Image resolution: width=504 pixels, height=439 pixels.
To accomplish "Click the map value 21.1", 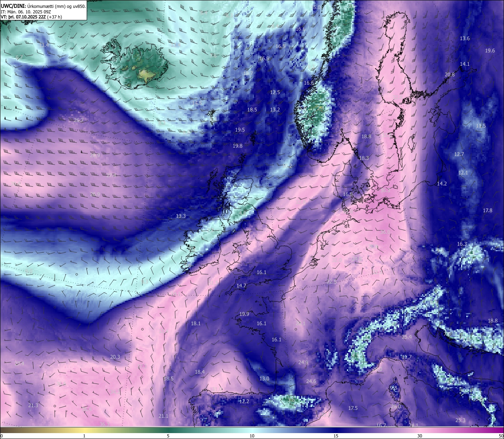I will point(163,416).
